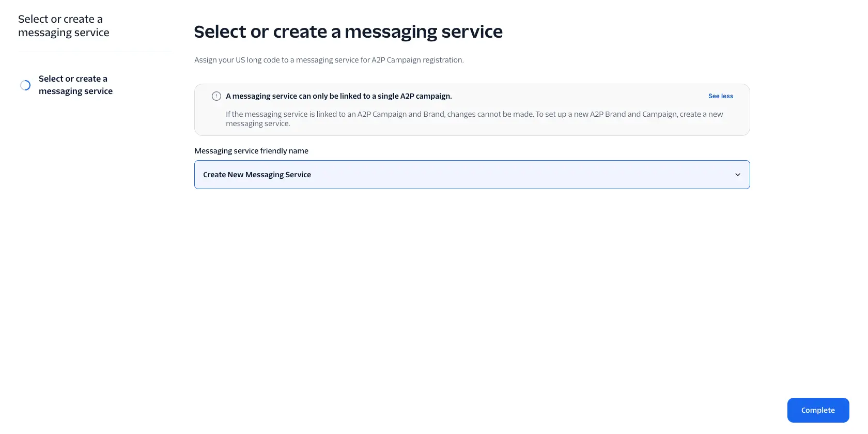Image resolution: width=868 pixels, height=434 pixels.
Task: Select the sidebar step Select or create a messaging service
Action: coord(75,85)
